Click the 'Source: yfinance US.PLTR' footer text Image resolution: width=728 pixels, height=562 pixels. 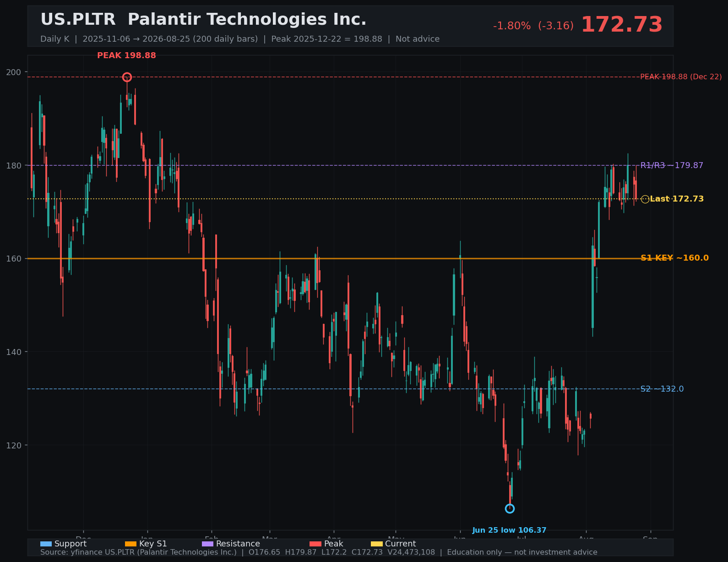(319, 552)
